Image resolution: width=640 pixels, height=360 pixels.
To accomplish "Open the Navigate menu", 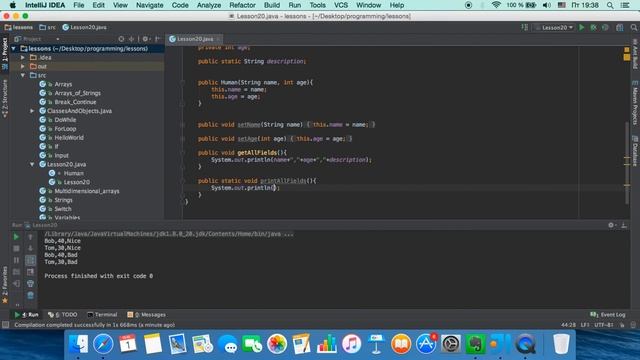I will point(149,5).
